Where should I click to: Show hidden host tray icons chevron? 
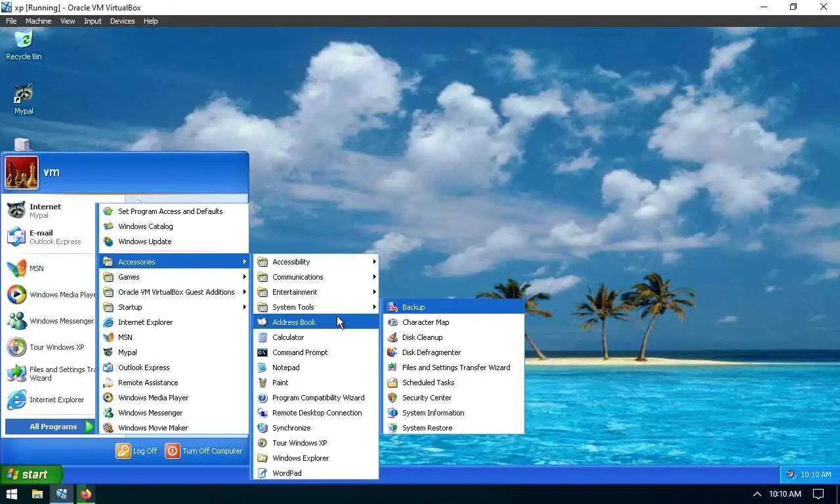[x=757, y=494]
